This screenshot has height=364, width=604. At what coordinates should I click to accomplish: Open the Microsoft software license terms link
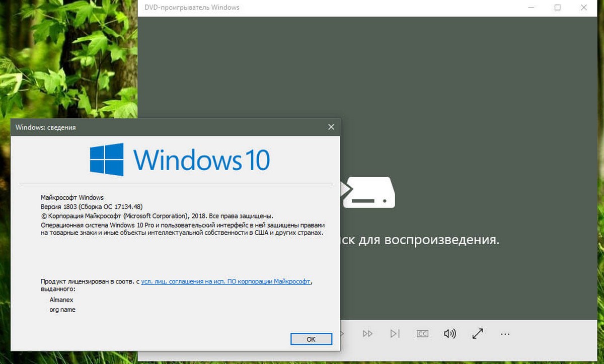tap(226, 281)
